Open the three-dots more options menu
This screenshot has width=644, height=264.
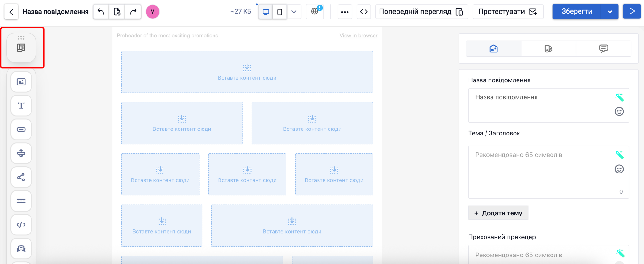345,12
